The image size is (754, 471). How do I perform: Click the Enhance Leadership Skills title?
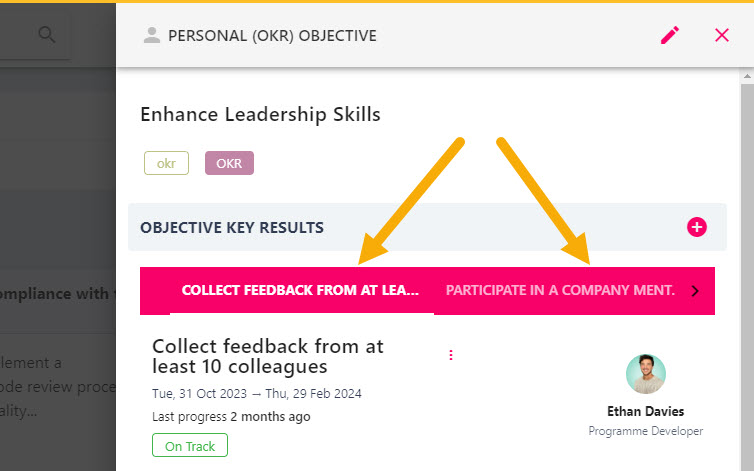[x=260, y=115]
